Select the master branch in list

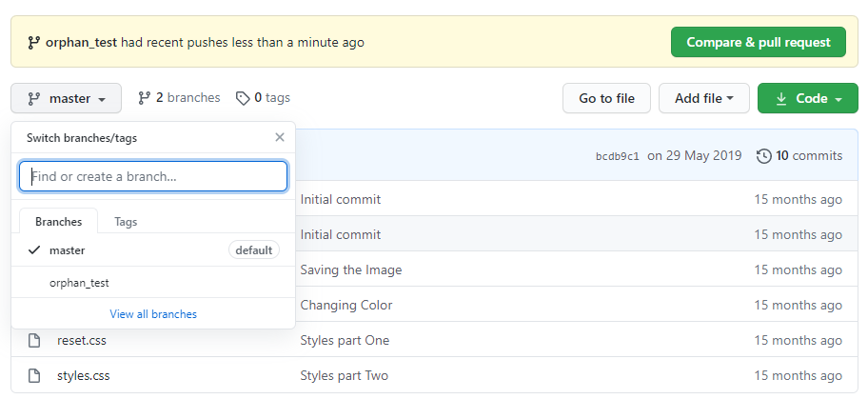point(68,250)
